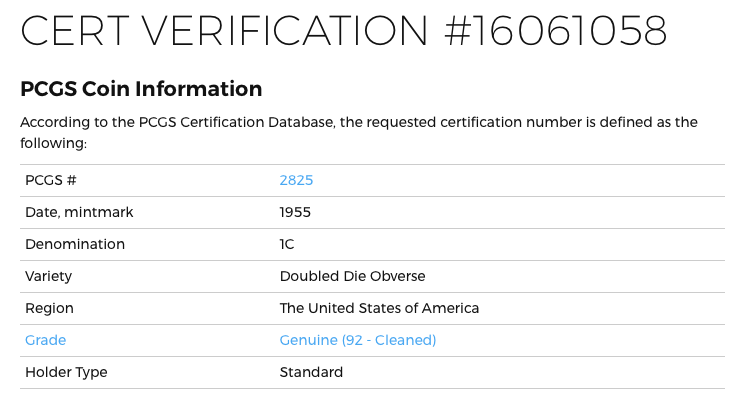Select the Doubled Die Obverse variety text
Screen dimensions: 733x408
[352, 276]
